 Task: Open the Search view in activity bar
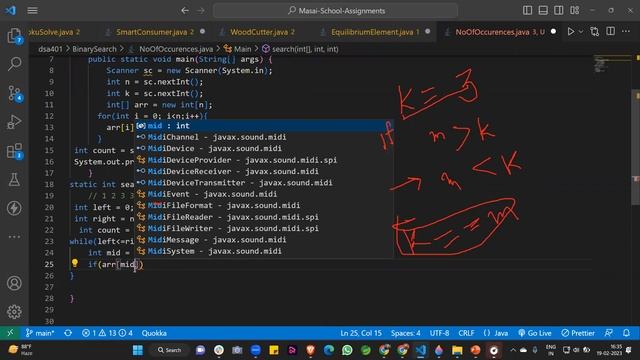coord(14,64)
